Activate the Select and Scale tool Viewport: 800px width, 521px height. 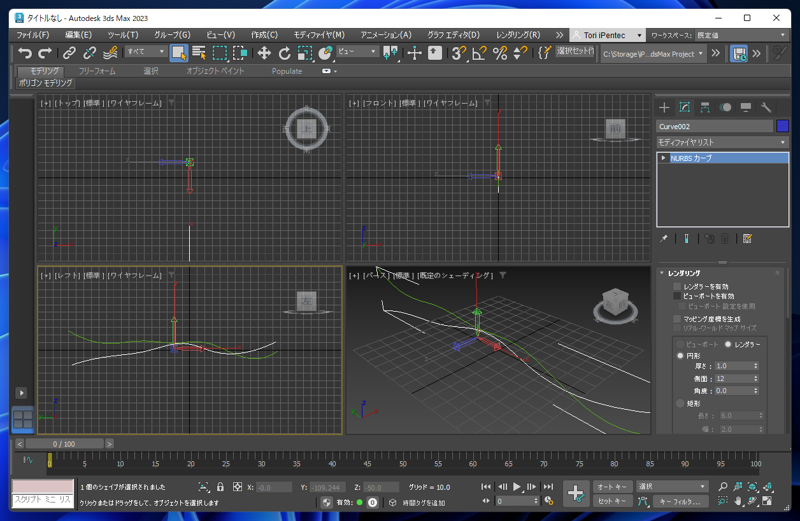pos(305,53)
